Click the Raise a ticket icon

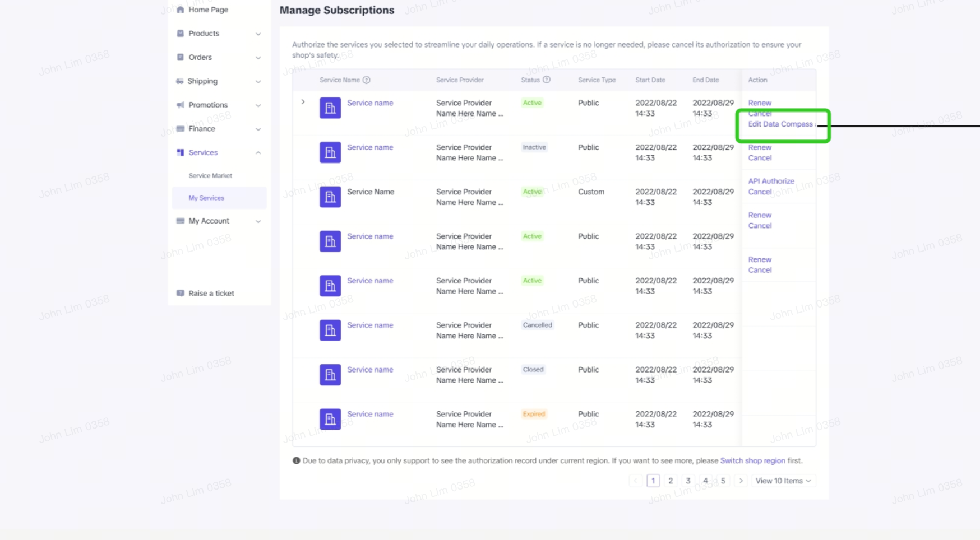[x=180, y=293]
